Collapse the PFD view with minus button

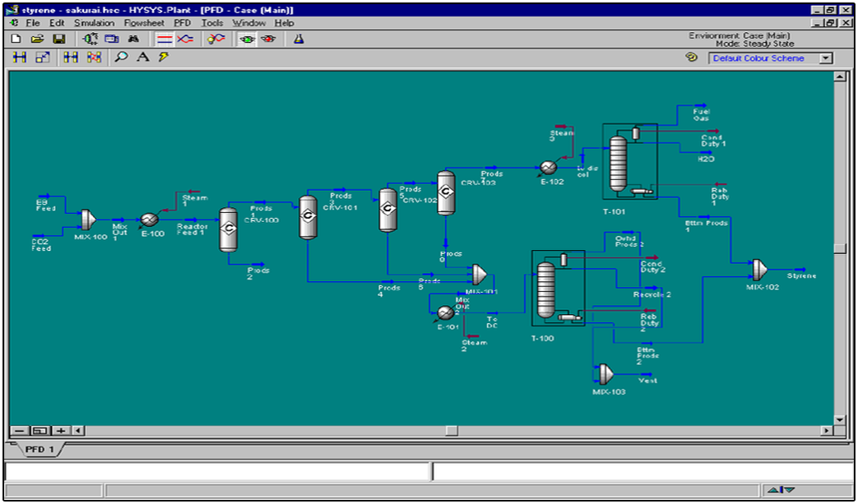19,430
